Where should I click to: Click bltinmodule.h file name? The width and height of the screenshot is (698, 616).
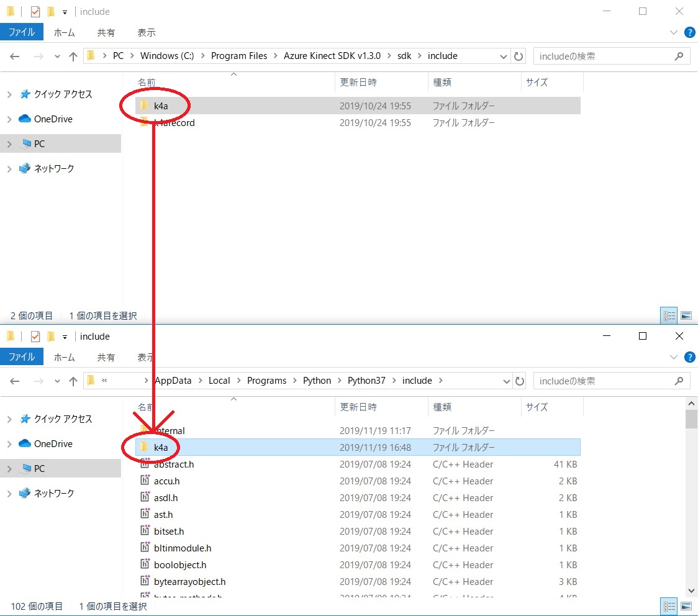(x=183, y=548)
